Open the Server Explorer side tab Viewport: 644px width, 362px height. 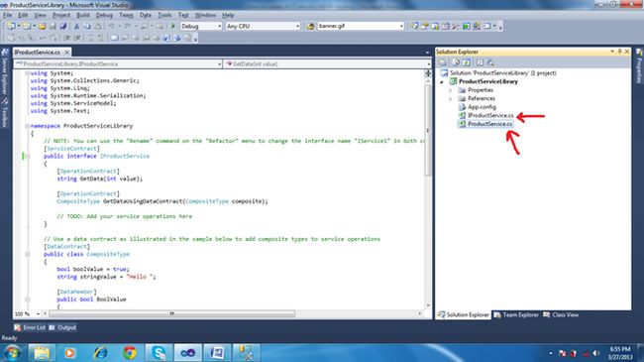pos(5,71)
